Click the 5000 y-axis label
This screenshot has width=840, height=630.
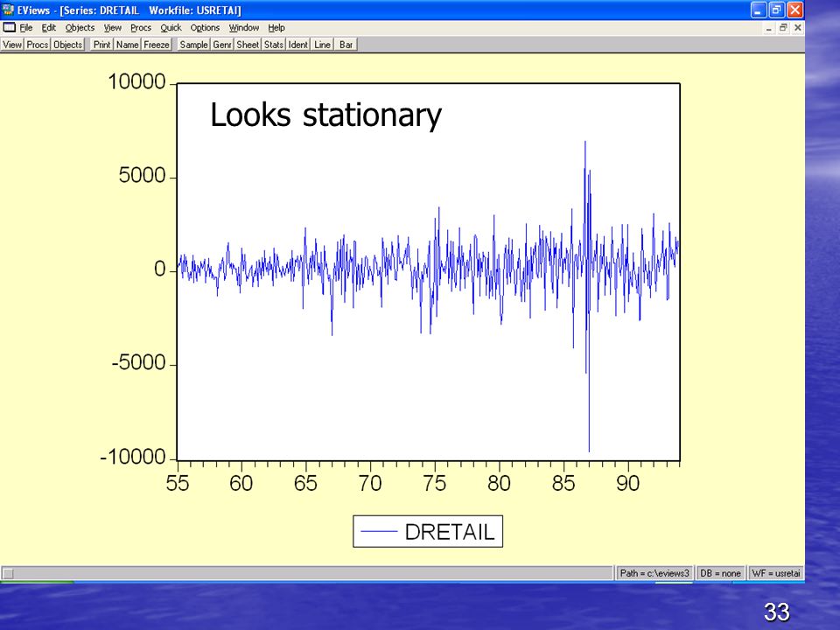[142, 176]
